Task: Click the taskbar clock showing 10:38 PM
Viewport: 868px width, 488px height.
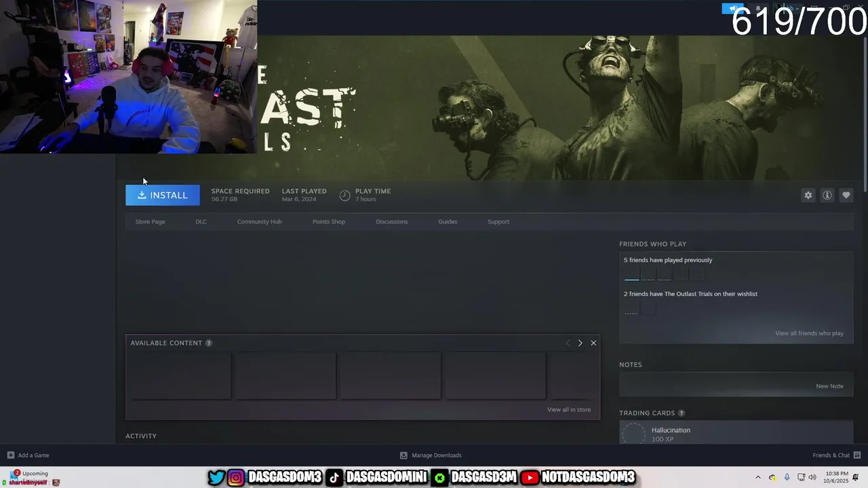Action: click(837, 477)
